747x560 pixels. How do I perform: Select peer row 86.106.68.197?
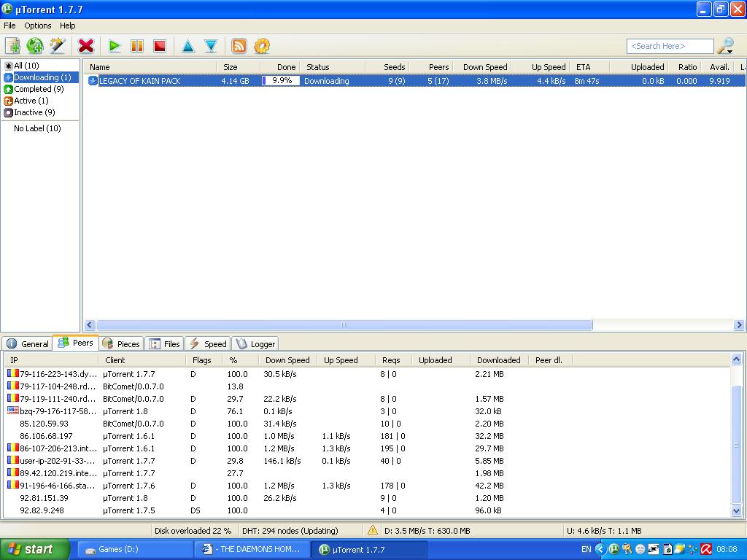click(367, 436)
